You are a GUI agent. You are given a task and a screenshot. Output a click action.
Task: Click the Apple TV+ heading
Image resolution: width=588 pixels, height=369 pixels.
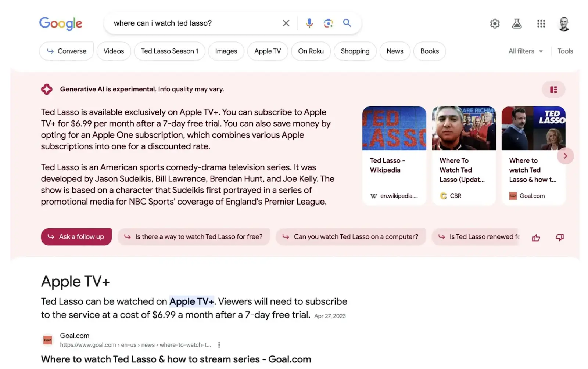[x=75, y=282]
